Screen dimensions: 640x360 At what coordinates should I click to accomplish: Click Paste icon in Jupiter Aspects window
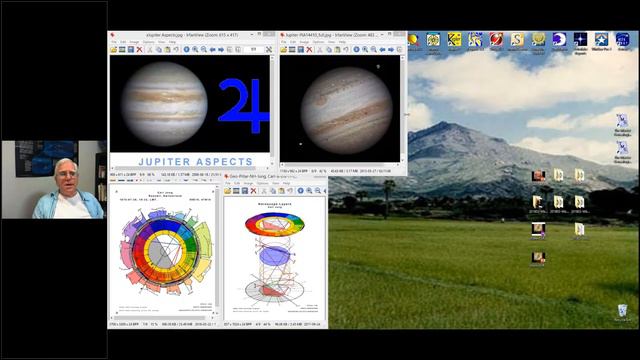click(167, 49)
